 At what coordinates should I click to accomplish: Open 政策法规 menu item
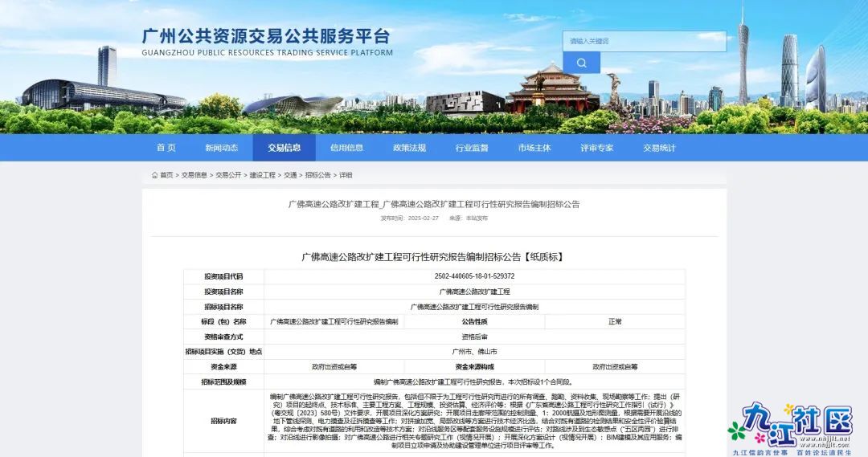(x=409, y=148)
